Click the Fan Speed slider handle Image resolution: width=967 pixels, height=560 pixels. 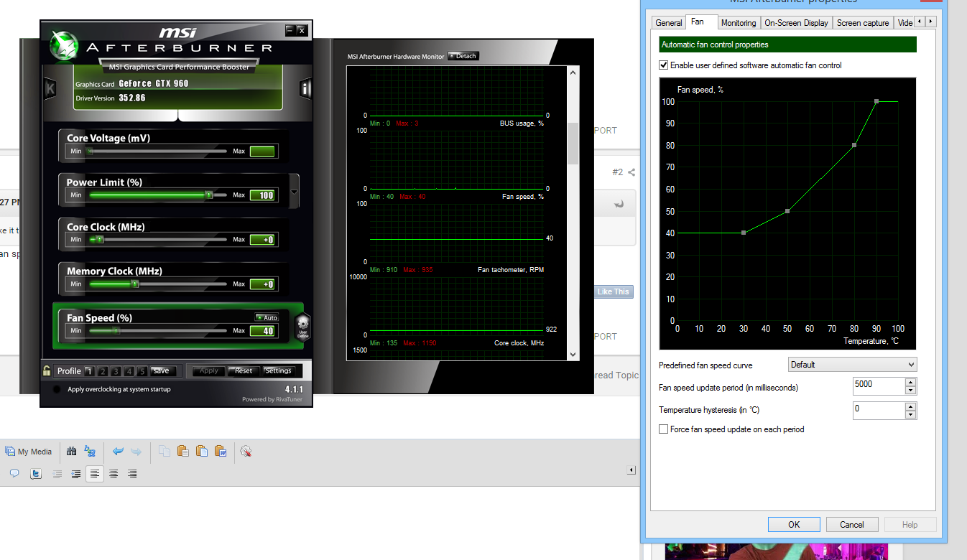[116, 331]
